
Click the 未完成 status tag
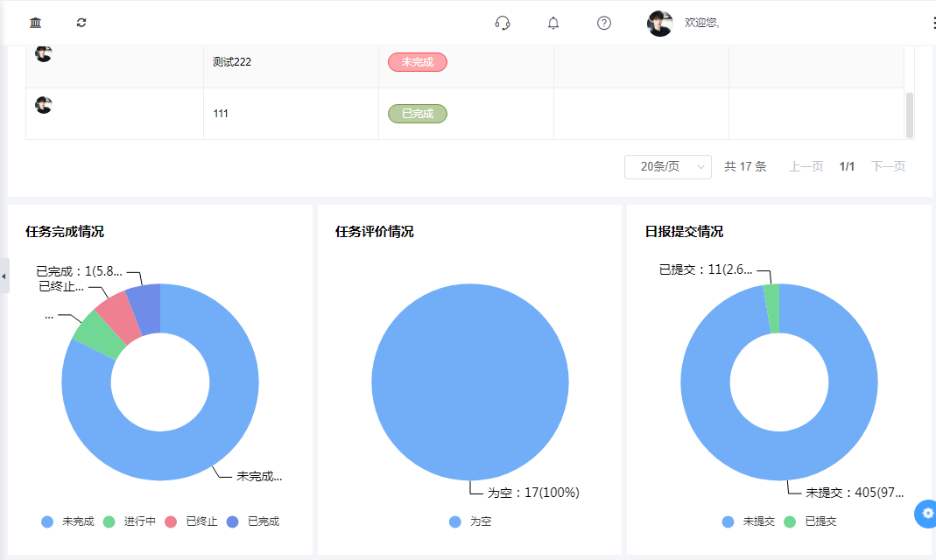coord(417,62)
